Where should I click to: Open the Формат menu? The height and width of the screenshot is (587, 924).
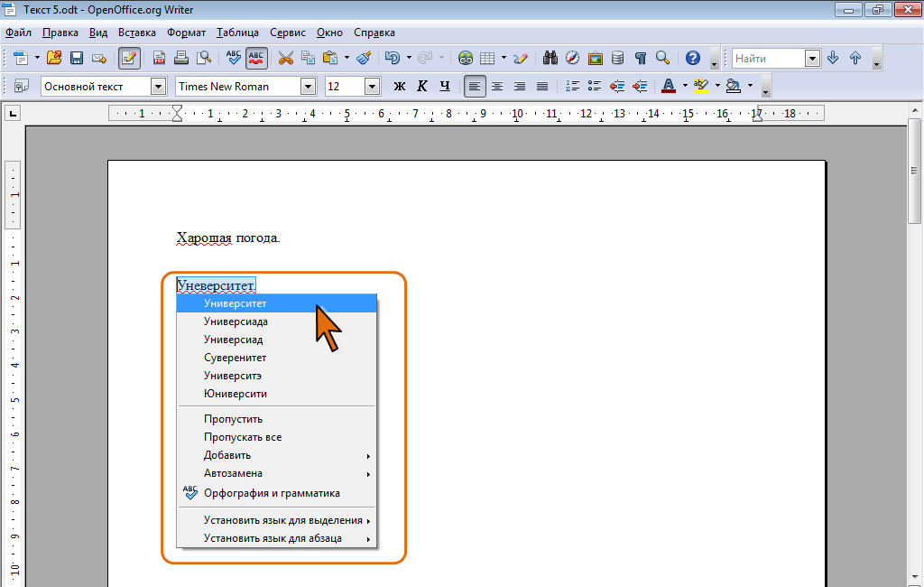tap(186, 33)
